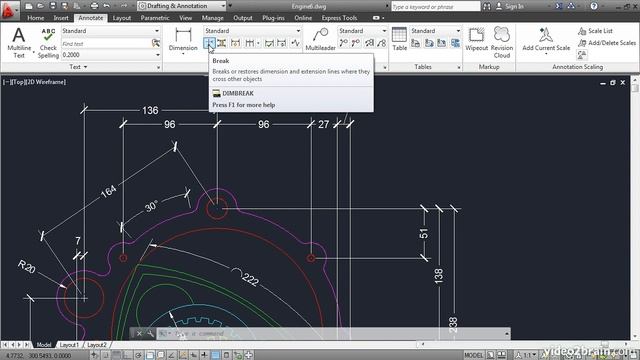Click the find text search icon

point(156,43)
